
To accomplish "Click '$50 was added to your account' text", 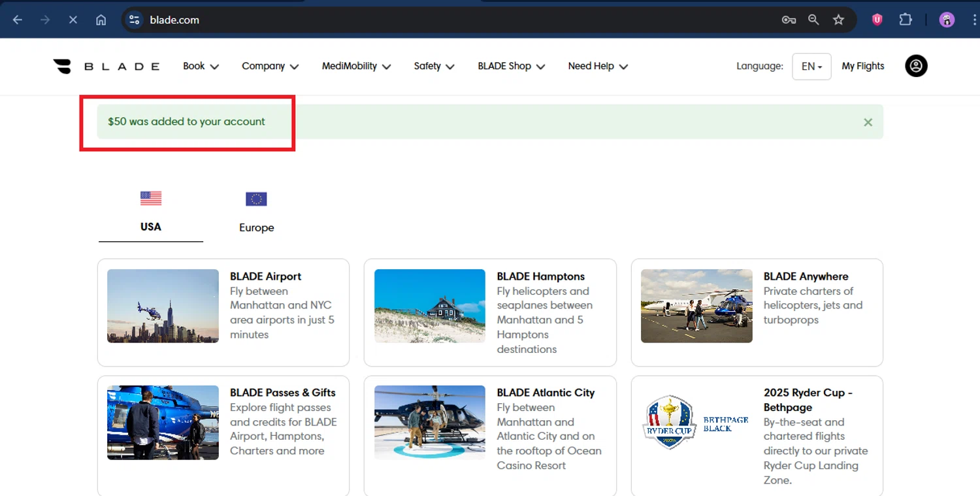I will coord(186,122).
